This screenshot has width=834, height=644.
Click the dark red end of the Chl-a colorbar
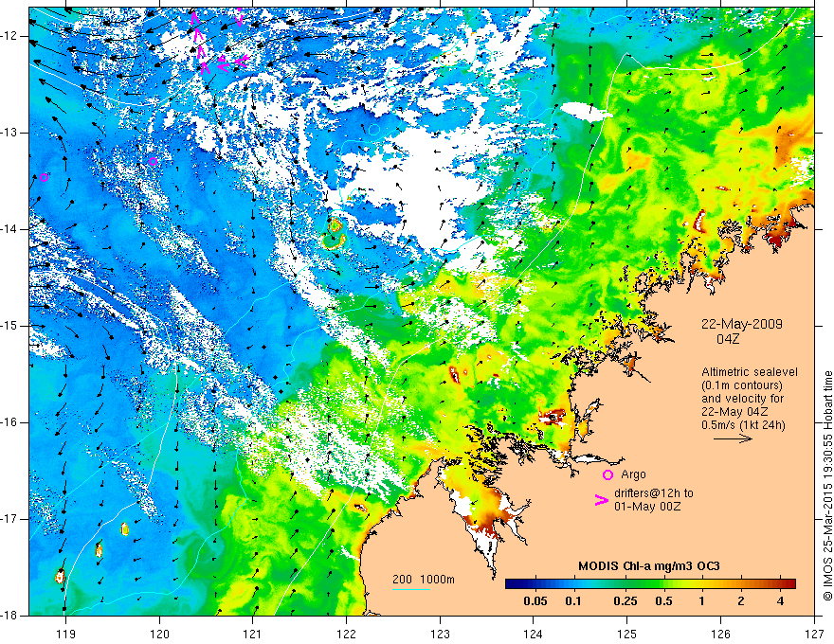point(789,583)
